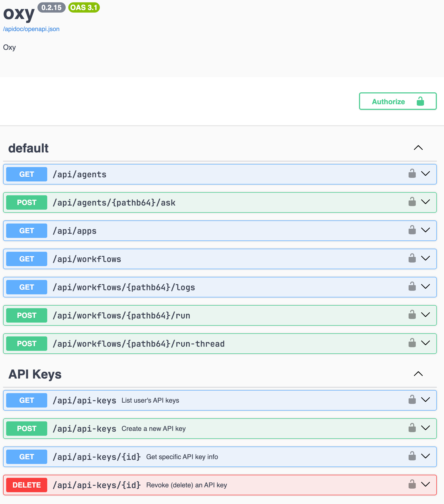This screenshot has width=444, height=504.
Task: Click the 0.2.15 version badge
Action: (x=52, y=7)
